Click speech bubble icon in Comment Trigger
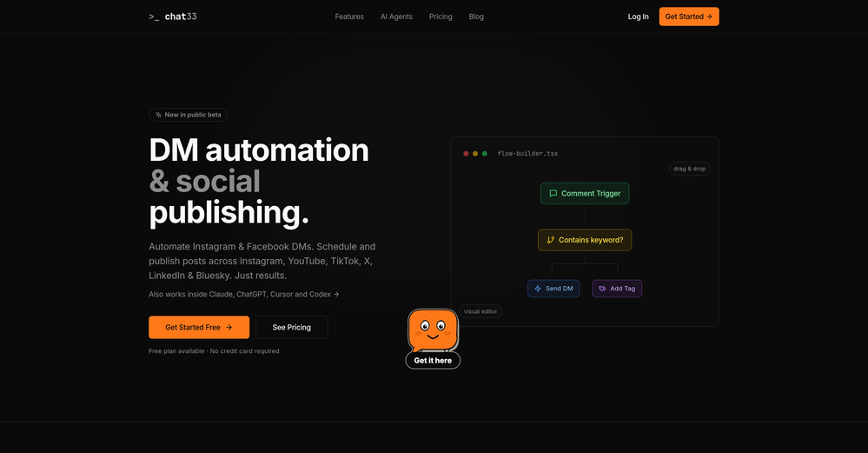Screen dimensions: 868x453 [x=553, y=193]
